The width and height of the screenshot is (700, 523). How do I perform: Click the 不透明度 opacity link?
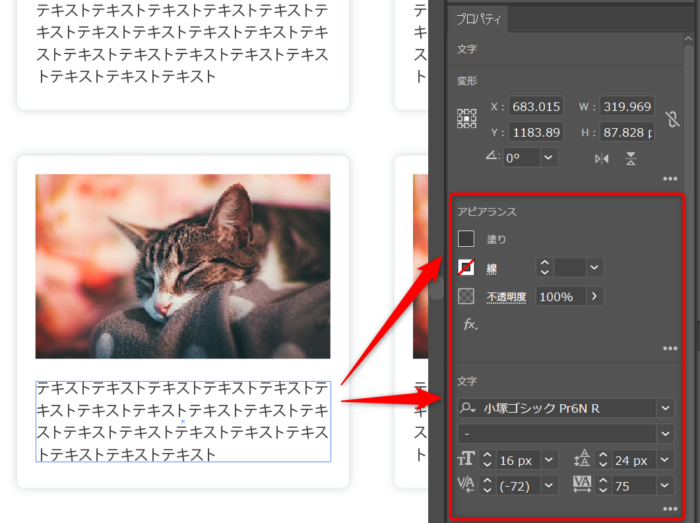pyautogui.click(x=507, y=296)
